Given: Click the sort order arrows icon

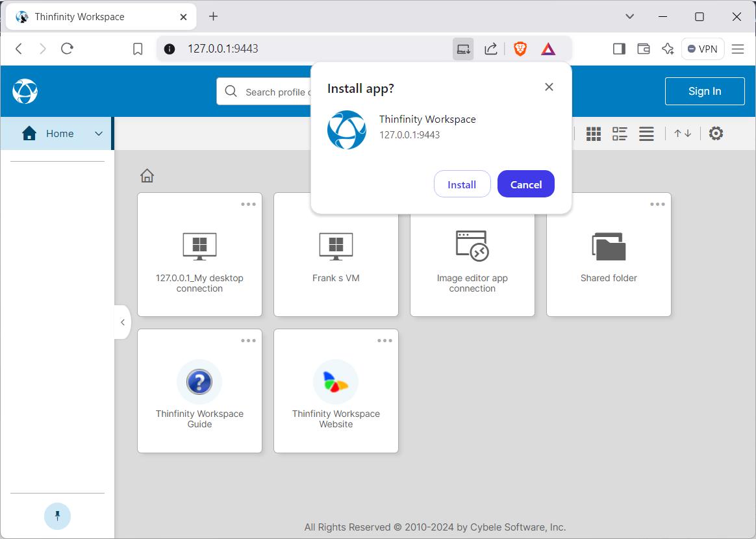Looking at the screenshot, I should [x=682, y=134].
